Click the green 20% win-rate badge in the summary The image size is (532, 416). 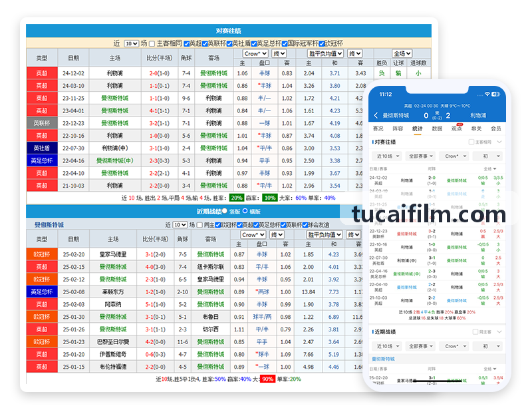point(237,198)
